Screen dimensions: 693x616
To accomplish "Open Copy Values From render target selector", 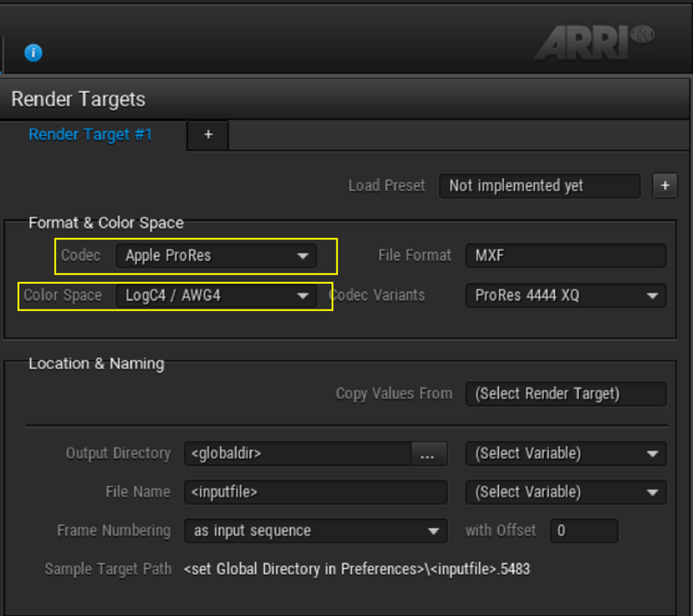I will pyautogui.click(x=566, y=393).
